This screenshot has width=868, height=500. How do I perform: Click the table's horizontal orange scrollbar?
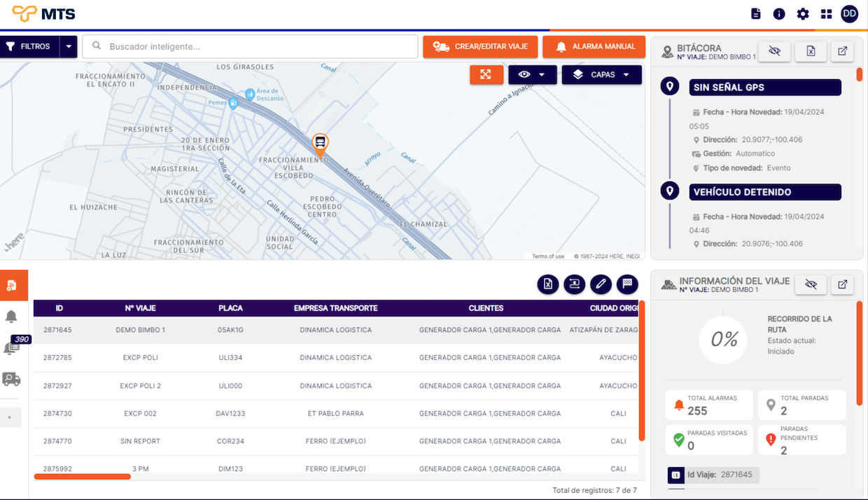83,477
